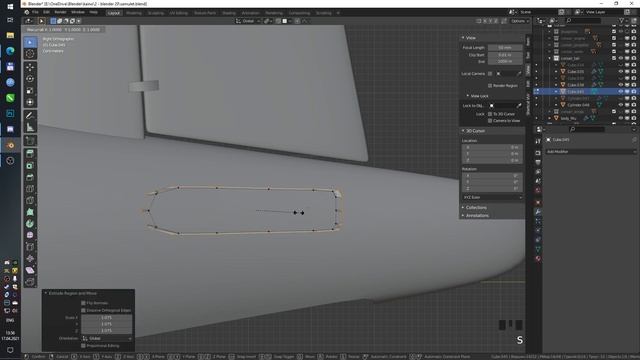
Task: Click the Clip Start field
Action: pos(505,55)
